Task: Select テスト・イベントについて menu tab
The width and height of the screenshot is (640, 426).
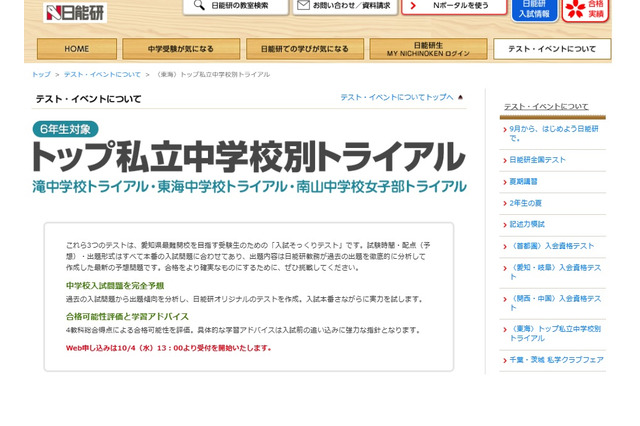Action: (x=552, y=49)
